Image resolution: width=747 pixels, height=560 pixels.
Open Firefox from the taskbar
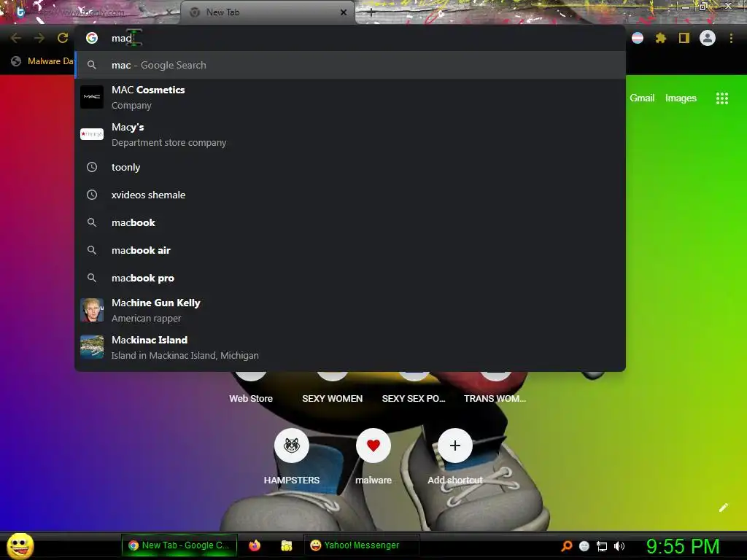coord(255,545)
